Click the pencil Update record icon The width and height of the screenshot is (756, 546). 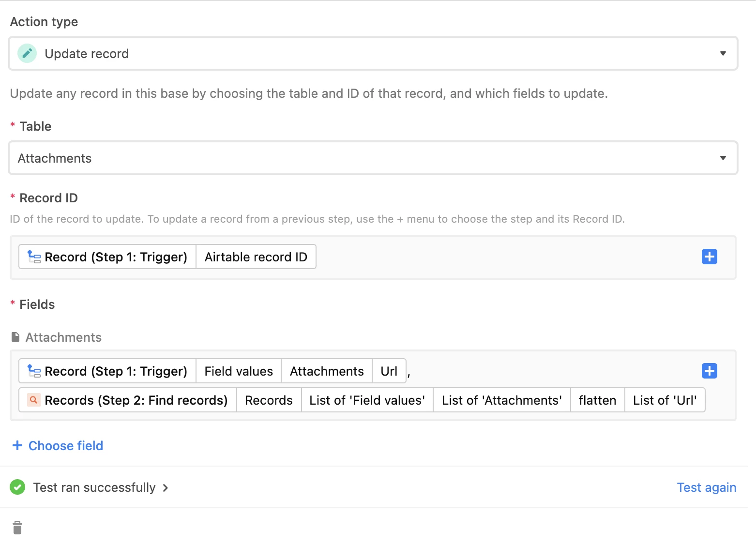(27, 53)
